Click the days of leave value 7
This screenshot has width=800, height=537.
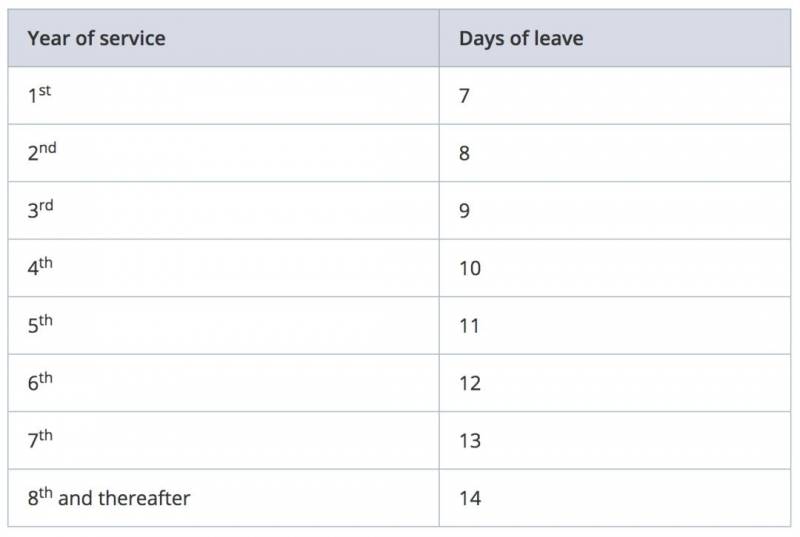click(465, 96)
